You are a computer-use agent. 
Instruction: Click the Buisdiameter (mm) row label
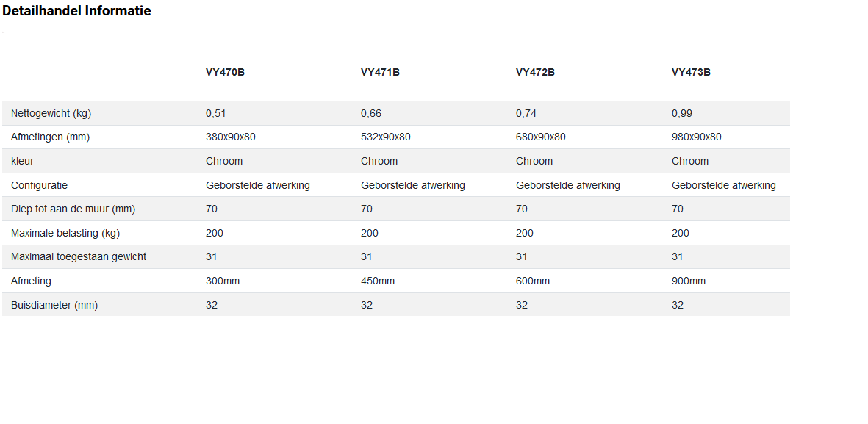(x=54, y=305)
